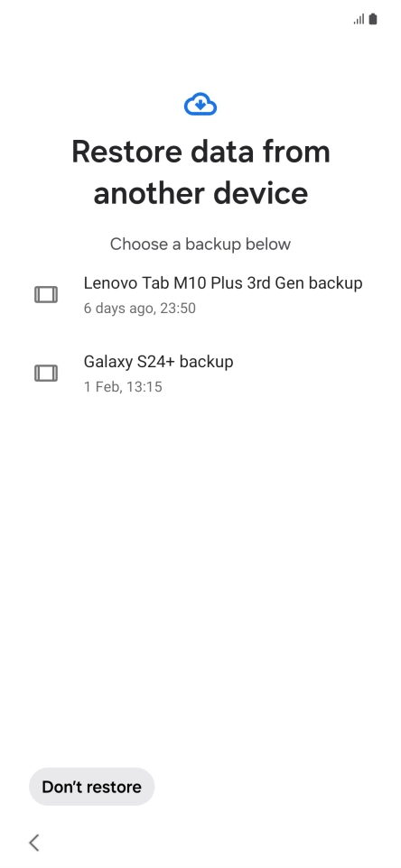Open the Lenovo tablet backup row
The image size is (401, 868).
tap(200, 294)
